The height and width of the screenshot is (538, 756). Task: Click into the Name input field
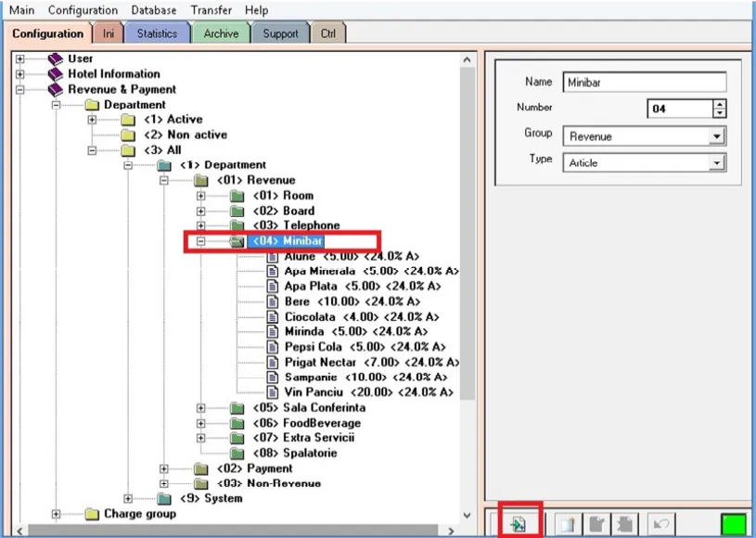[645, 83]
